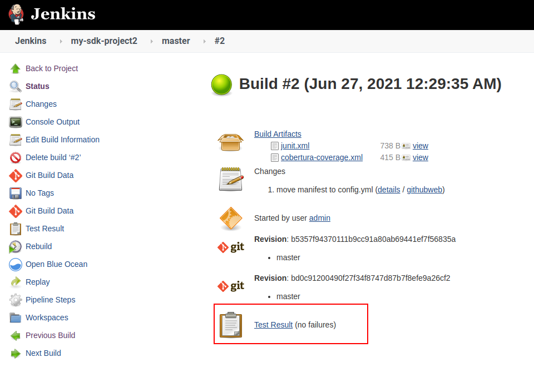Click the revision hash b5357f94370111b9cc91a80ab69441ef7f56835a
Viewport: 534px width, 392px height.
point(373,239)
